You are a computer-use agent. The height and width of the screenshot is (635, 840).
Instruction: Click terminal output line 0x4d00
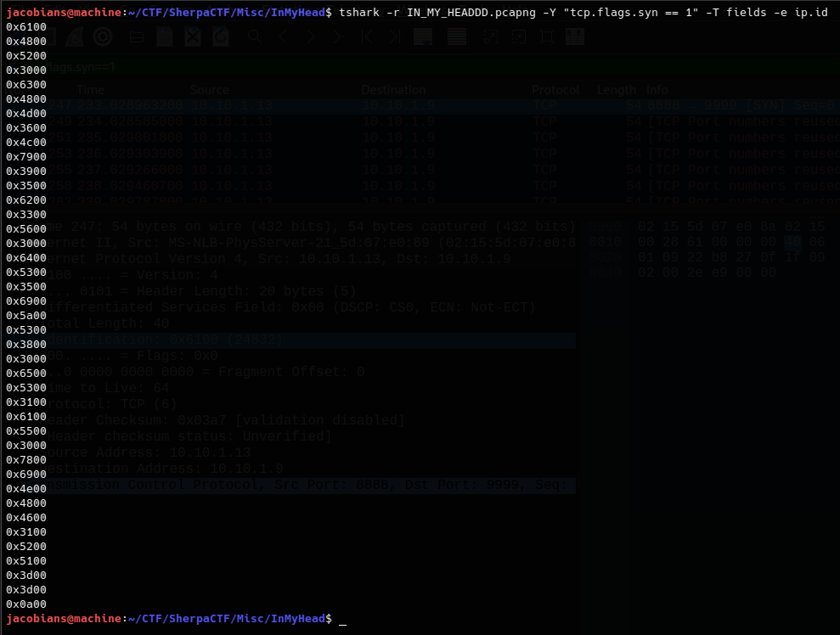point(26,114)
